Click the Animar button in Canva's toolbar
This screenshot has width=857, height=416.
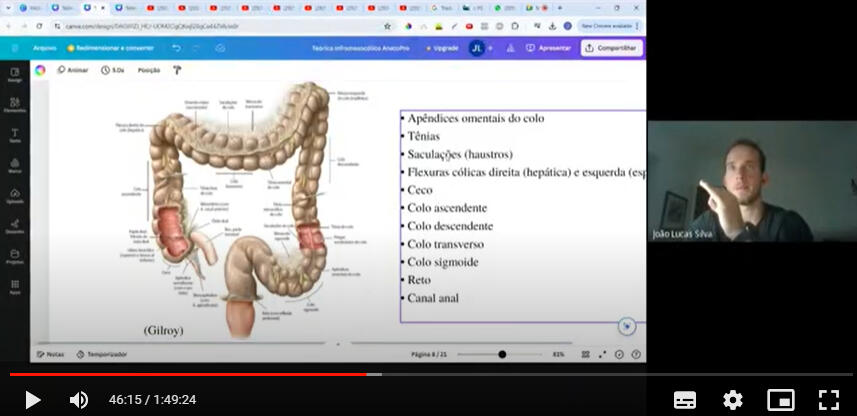click(x=73, y=70)
